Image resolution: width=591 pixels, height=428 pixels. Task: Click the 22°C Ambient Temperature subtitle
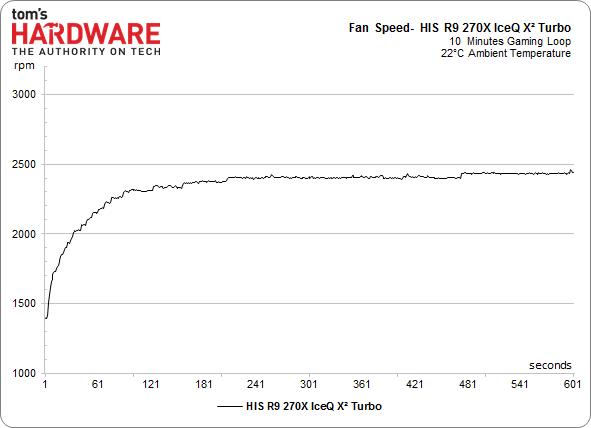pyautogui.click(x=506, y=53)
